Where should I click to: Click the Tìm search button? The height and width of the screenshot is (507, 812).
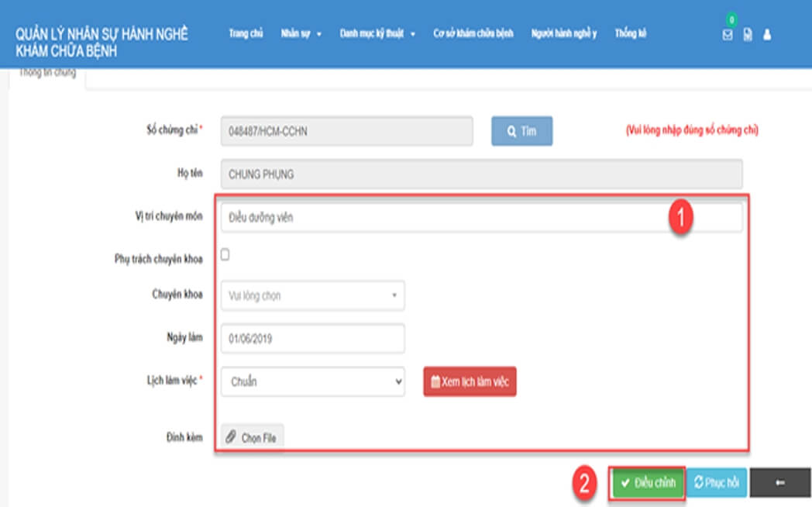(521, 132)
